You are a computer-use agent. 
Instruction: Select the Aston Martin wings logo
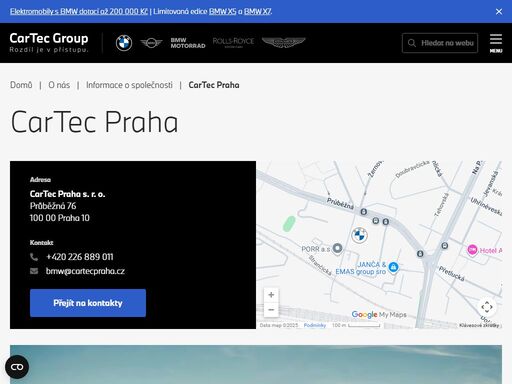284,42
